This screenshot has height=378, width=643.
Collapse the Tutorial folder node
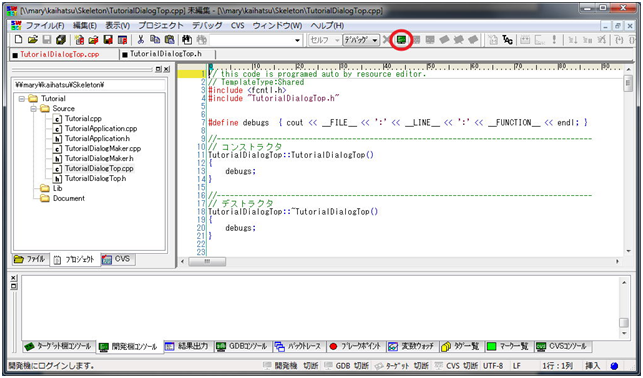tap(22, 99)
